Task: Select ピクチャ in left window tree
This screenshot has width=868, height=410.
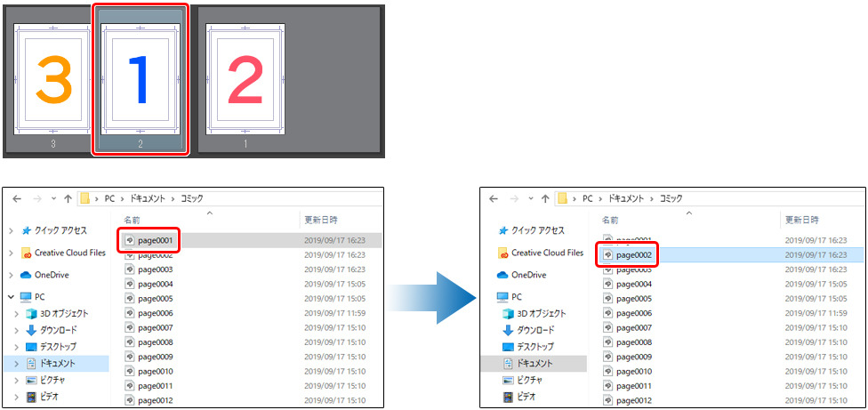Action: [x=52, y=380]
